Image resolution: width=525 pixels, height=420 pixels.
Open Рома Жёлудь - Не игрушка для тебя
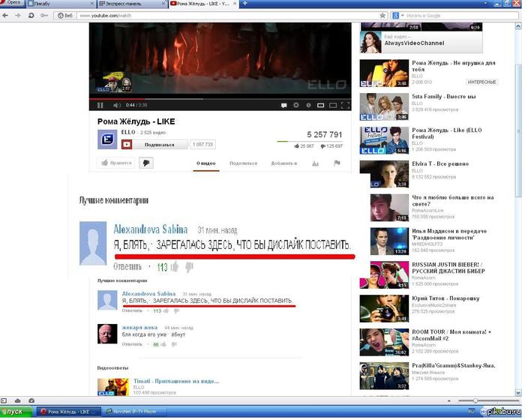[453, 66]
